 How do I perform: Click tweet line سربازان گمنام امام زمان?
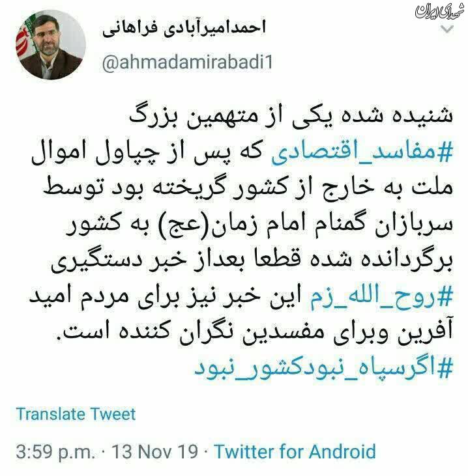tap(260, 225)
